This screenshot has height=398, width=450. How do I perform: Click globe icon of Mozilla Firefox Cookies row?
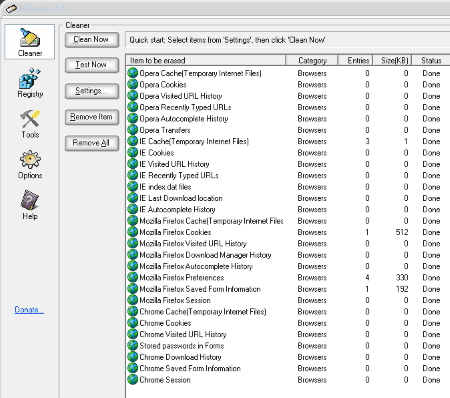pos(133,231)
